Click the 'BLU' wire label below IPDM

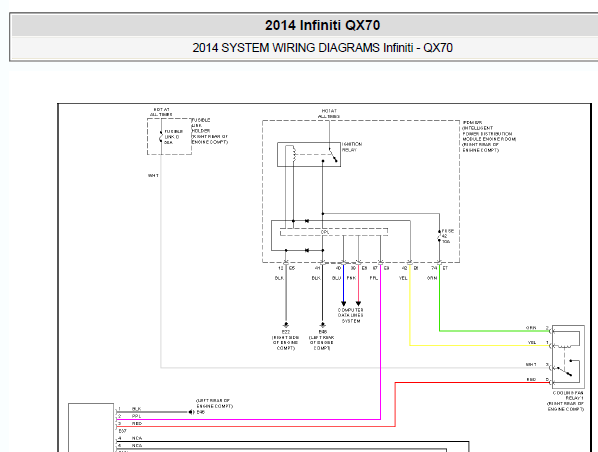point(336,278)
